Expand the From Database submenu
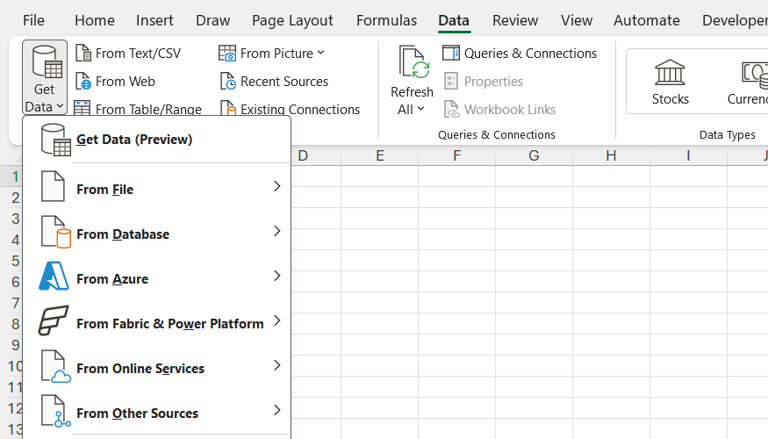 point(157,233)
